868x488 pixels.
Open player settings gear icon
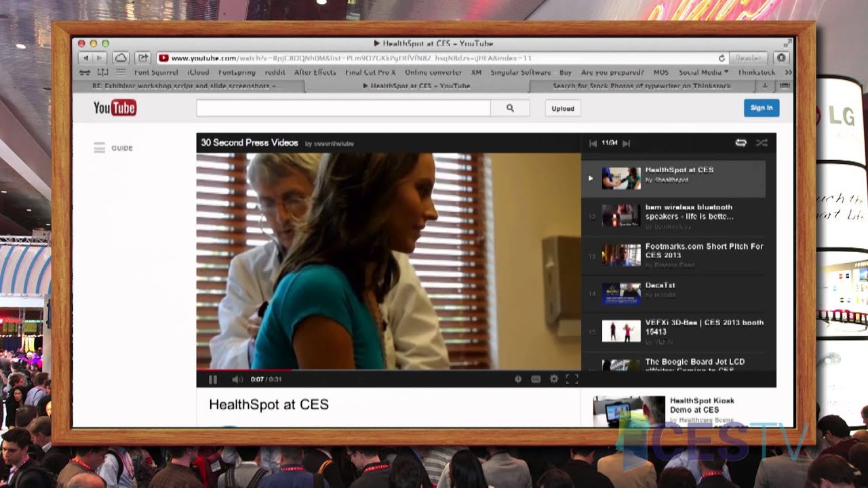[554, 380]
